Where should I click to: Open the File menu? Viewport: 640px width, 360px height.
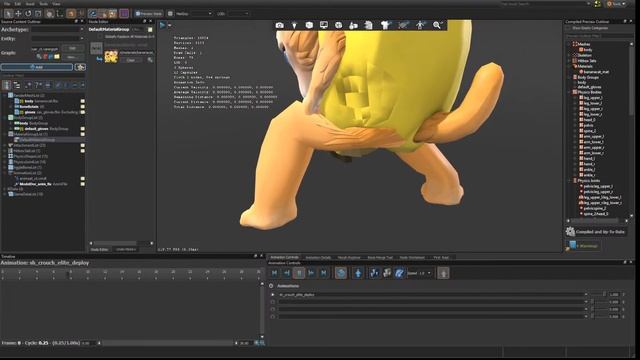tap(7, 4)
